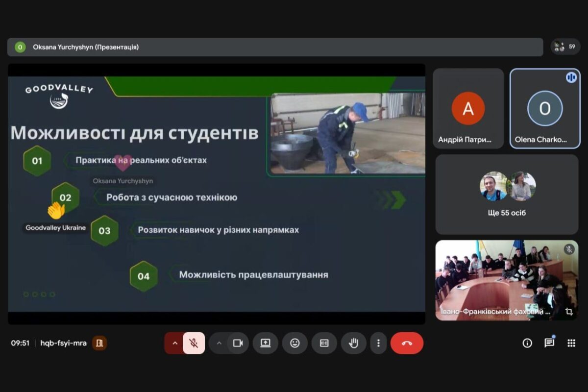Click the crop icon on the Івано-Франківський tile
Screen dimensions: 588x392
[x=569, y=312]
